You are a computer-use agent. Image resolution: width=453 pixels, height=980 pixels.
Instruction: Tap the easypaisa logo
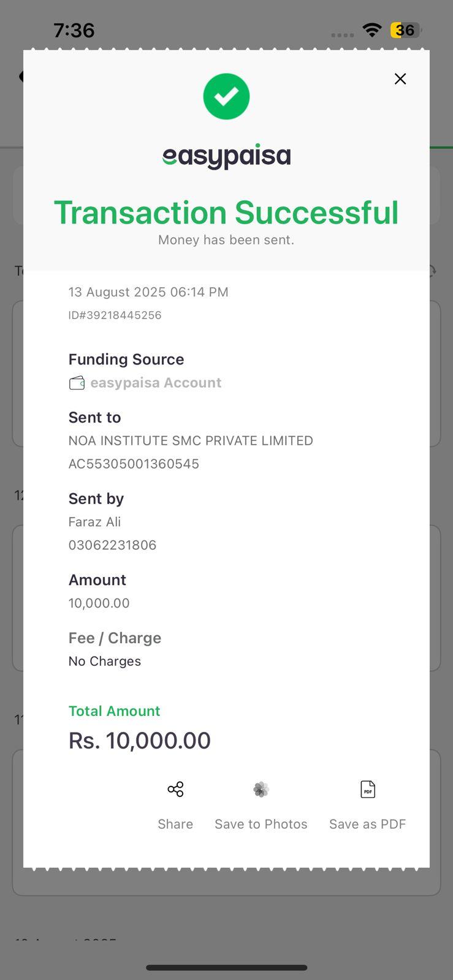[x=226, y=157]
